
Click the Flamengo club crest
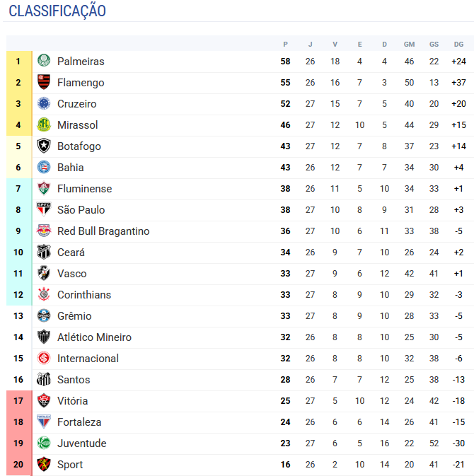[x=44, y=83]
